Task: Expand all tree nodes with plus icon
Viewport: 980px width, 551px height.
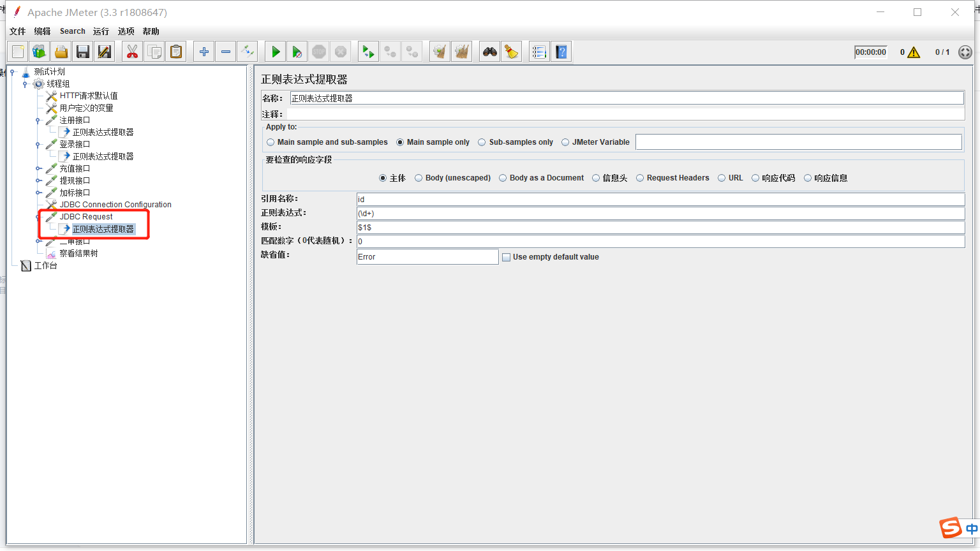Action: pos(204,52)
